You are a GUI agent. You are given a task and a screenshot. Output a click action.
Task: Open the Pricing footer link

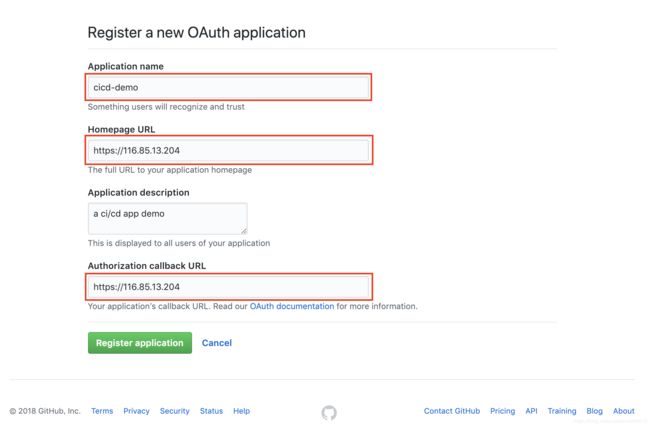click(502, 411)
